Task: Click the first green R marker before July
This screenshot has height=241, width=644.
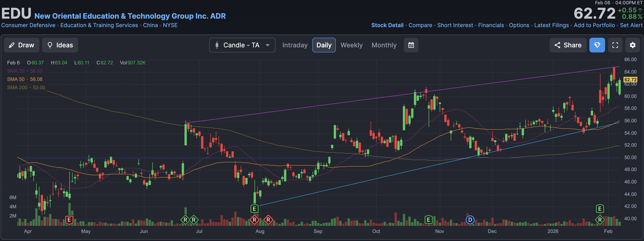Action: coord(185,220)
